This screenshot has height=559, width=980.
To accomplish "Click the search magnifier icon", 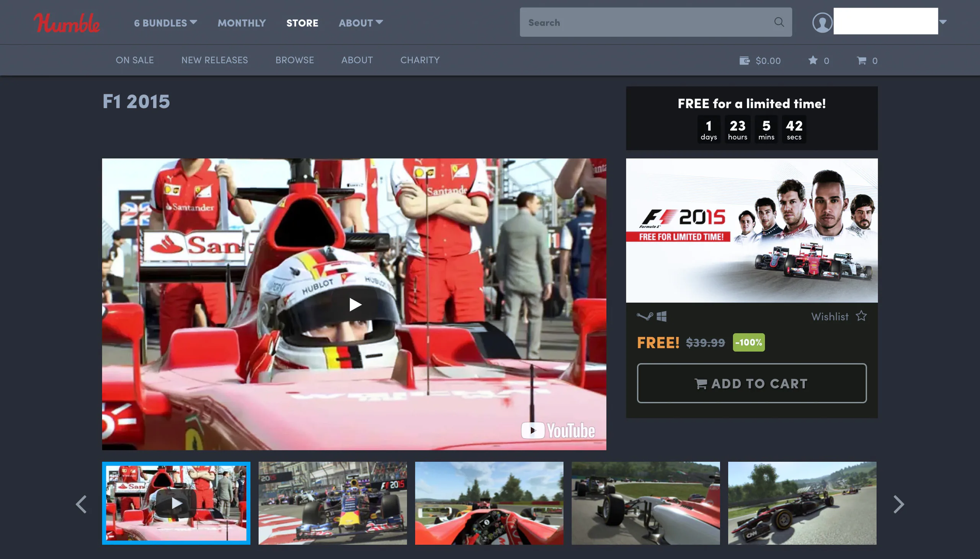I will 779,22.
